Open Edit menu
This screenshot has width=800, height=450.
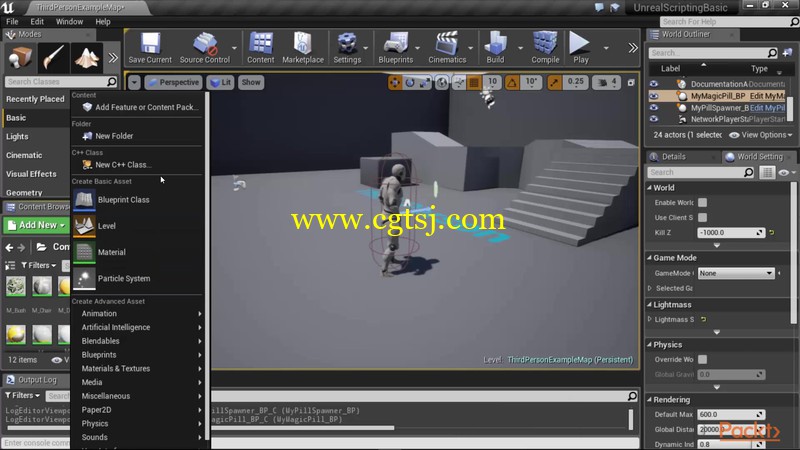(37, 21)
